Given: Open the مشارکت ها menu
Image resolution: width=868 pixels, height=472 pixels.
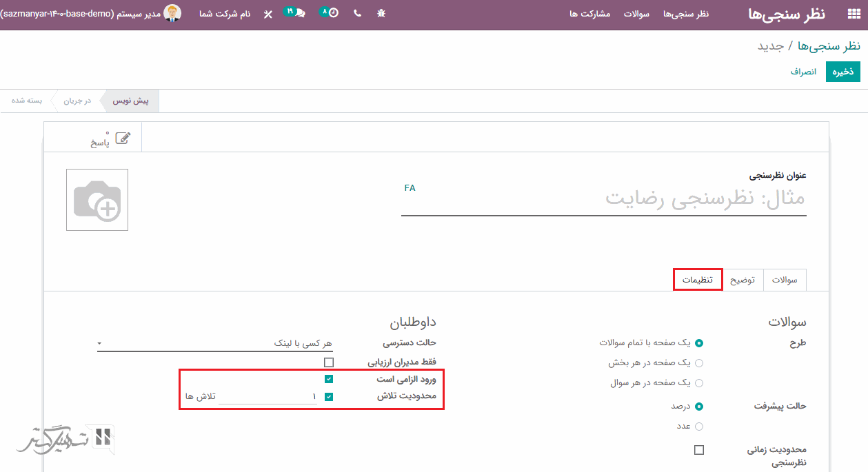Looking at the screenshot, I should (x=590, y=14).
